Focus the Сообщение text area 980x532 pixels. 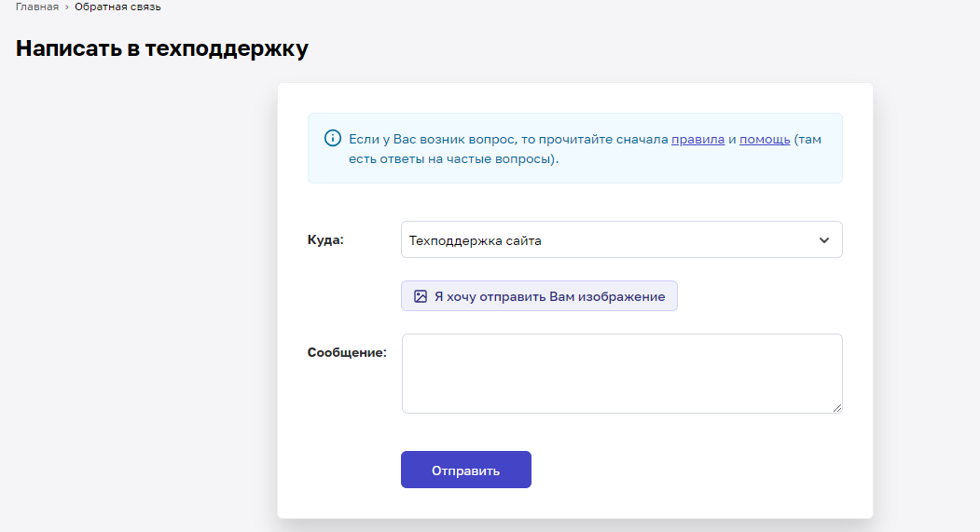point(622,374)
